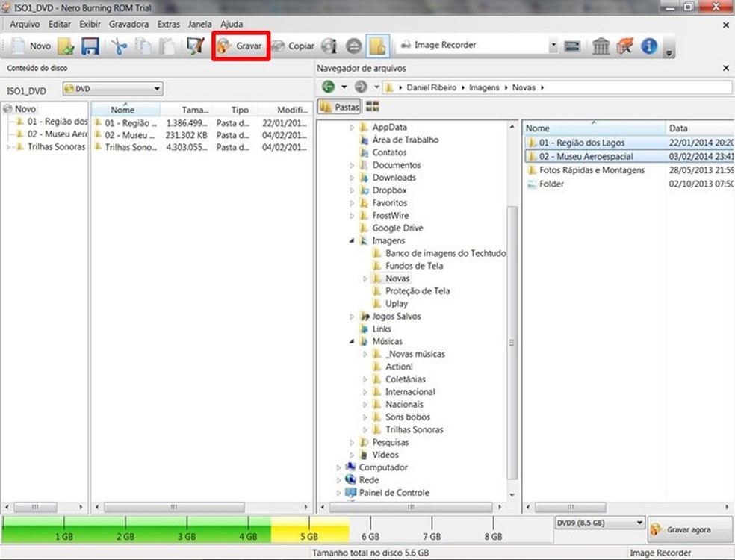
Task: Click the Open compilation folder icon
Action: [x=66, y=46]
